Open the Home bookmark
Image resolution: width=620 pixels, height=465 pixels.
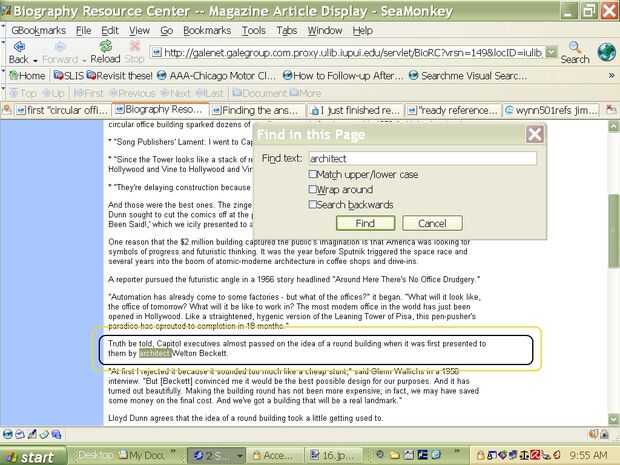pos(27,76)
